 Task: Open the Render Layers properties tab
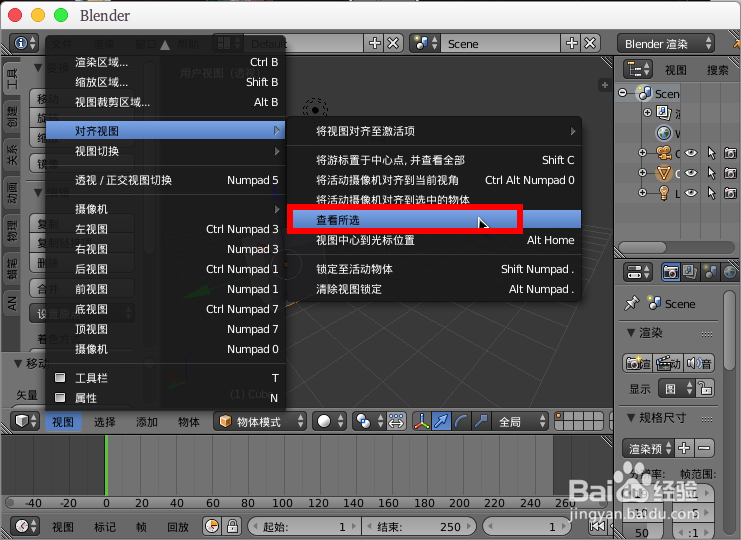(690, 272)
